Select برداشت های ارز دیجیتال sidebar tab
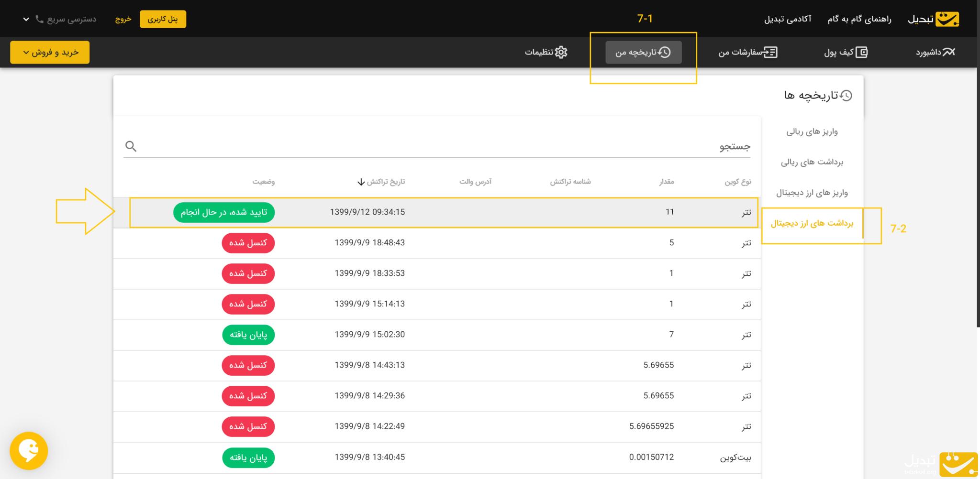 [812, 223]
